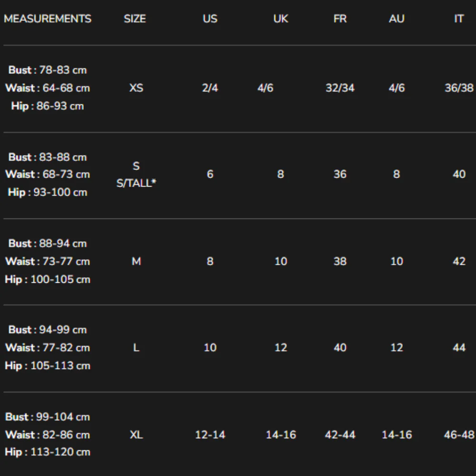
Task: Click the US column header
Action: click(210, 19)
